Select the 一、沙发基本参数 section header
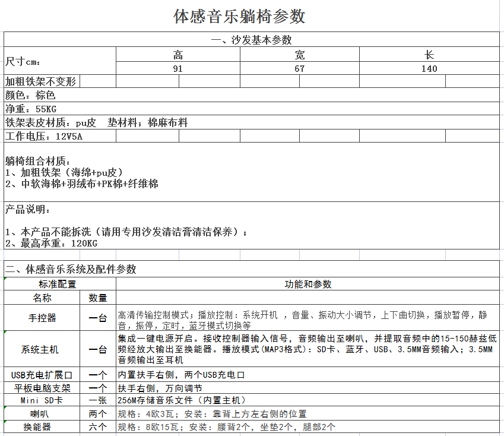This screenshot has width=504, height=436. pyautogui.click(x=252, y=40)
